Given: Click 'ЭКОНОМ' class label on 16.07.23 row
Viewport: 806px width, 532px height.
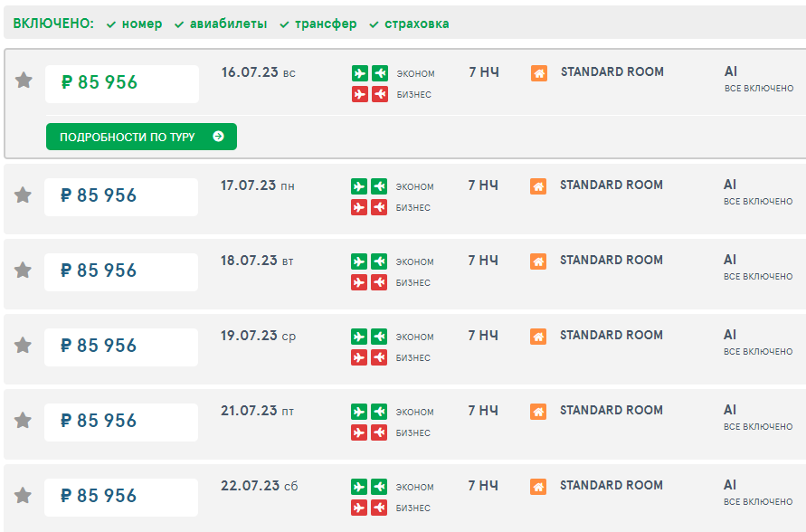Looking at the screenshot, I should click(415, 74).
